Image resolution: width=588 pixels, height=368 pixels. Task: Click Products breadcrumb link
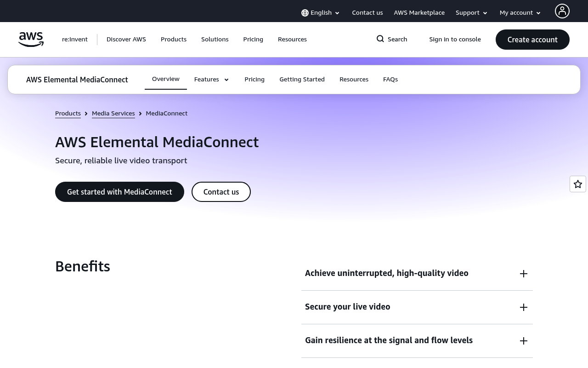pyautogui.click(x=68, y=114)
